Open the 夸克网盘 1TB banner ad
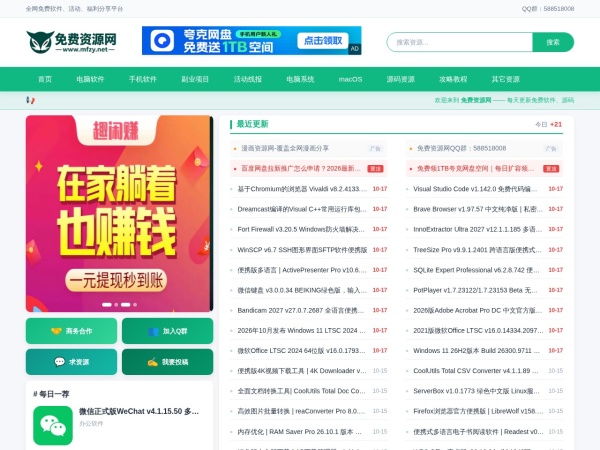600x450 pixels. 251,41
